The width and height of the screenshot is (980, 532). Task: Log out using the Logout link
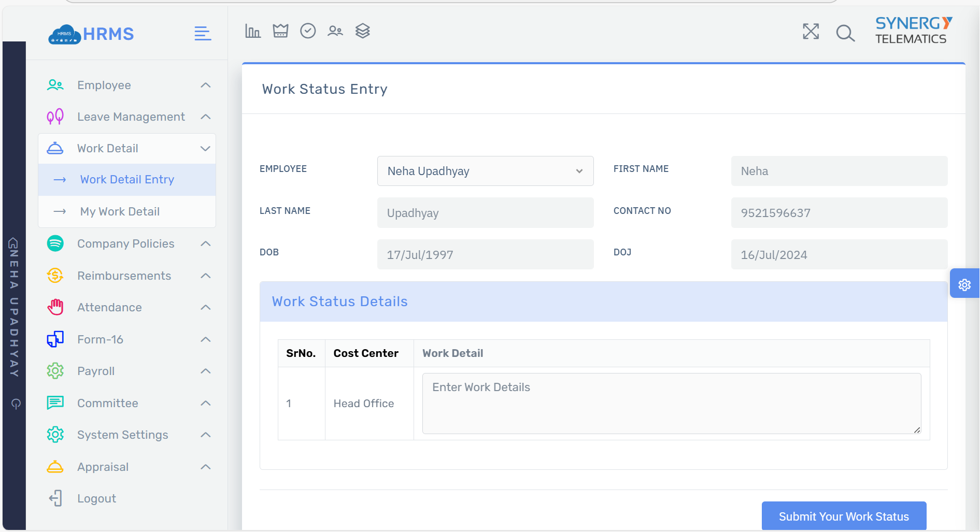click(x=96, y=498)
